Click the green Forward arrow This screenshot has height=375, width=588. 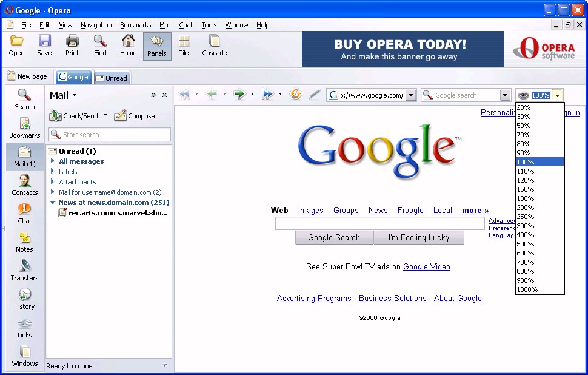pos(239,94)
